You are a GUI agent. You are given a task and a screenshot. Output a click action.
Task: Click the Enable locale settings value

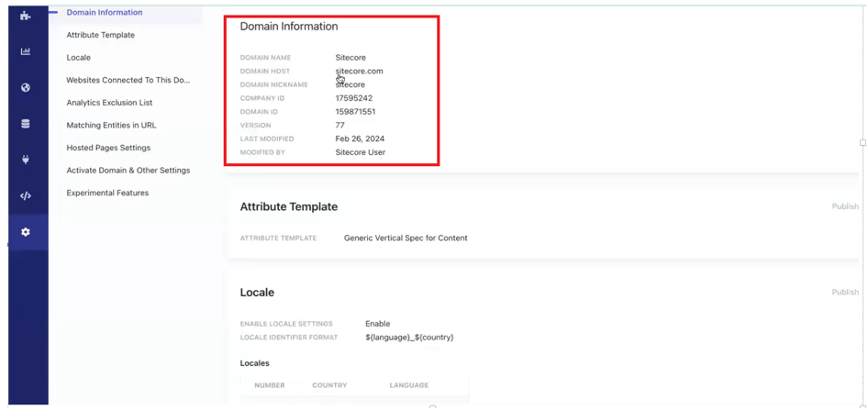point(377,324)
